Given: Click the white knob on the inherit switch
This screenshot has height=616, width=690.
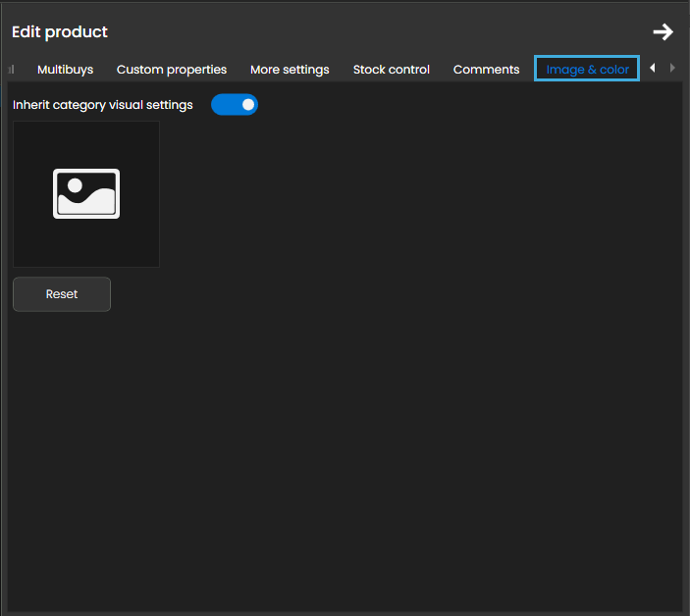Looking at the screenshot, I should [248, 104].
